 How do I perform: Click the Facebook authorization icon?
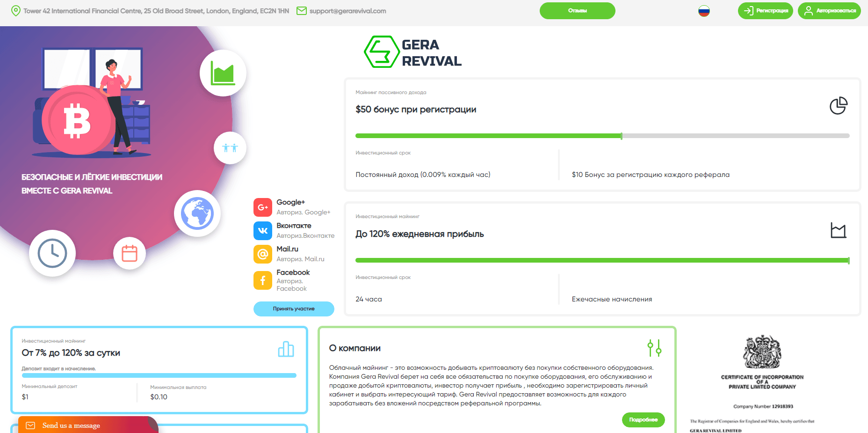tap(263, 280)
